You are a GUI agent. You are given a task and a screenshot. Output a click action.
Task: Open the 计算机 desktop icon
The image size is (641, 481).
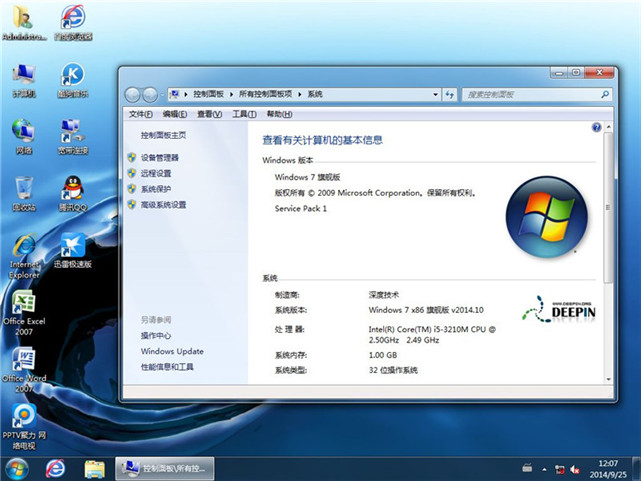(x=24, y=80)
